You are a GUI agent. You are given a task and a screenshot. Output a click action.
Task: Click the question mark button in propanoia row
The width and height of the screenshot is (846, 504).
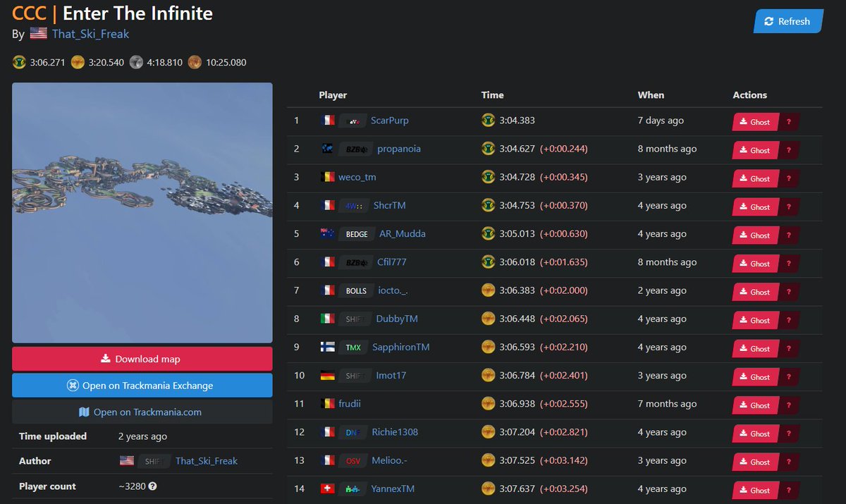click(x=788, y=150)
